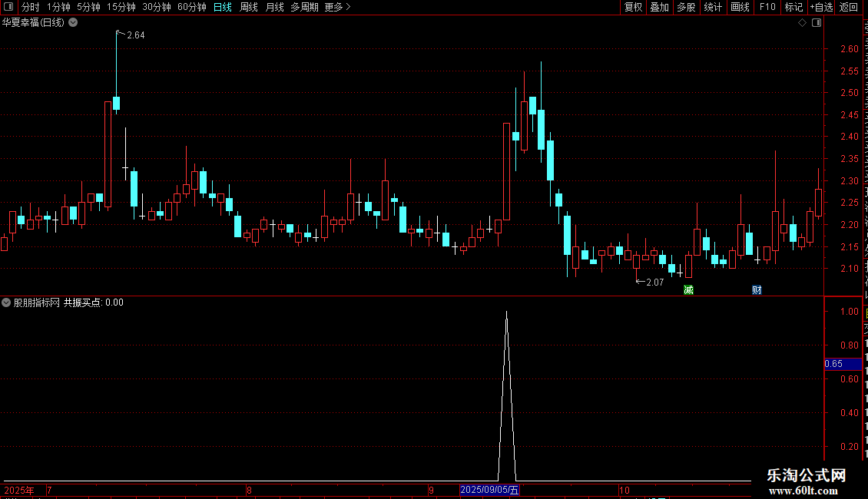Expand the 股朋指标网 indicator dropdown arrow
868x499 pixels.
coord(6,302)
